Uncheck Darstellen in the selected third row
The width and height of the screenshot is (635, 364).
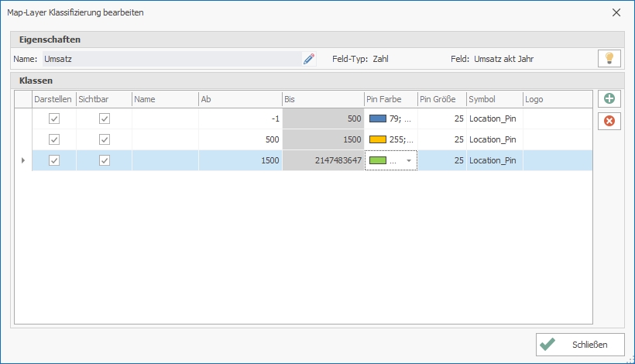tap(54, 160)
